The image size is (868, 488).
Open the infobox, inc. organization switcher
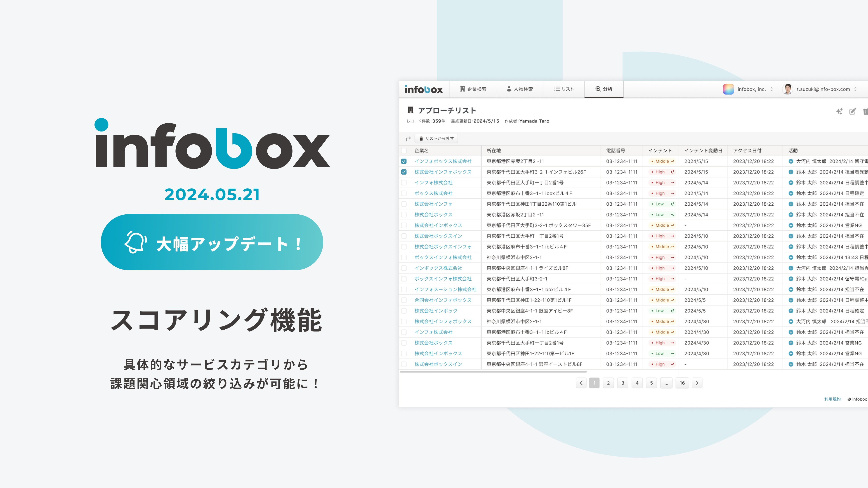click(752, 89)
